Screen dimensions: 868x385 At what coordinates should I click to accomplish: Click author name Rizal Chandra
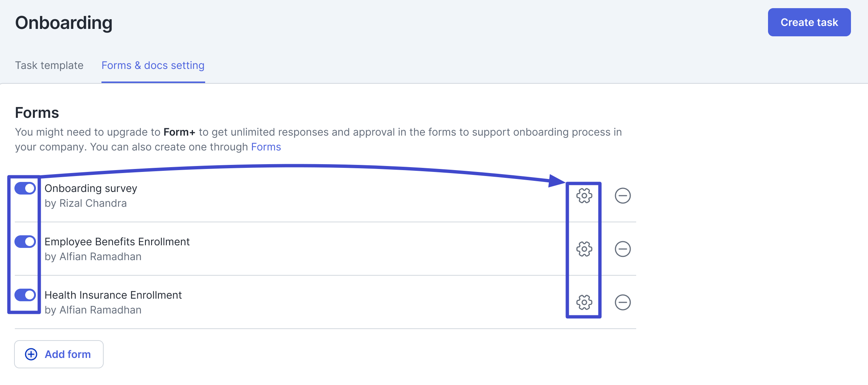coord(93,203)
